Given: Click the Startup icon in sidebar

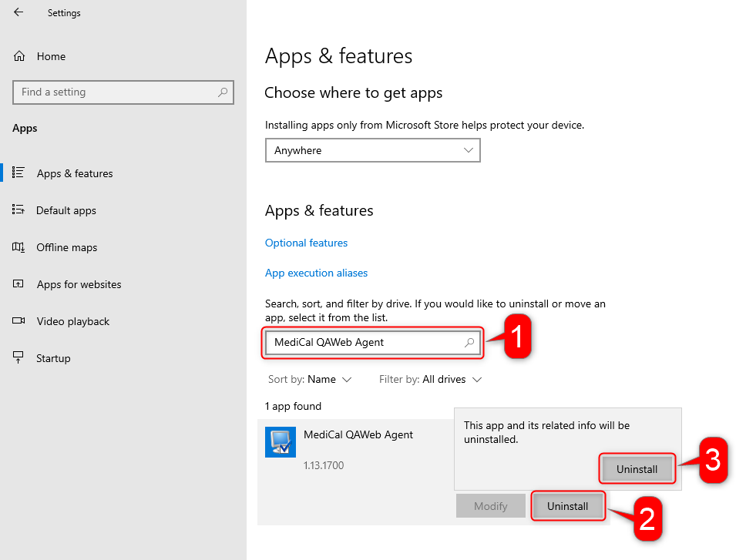Looking at the screenshot, I should (18, 357).
